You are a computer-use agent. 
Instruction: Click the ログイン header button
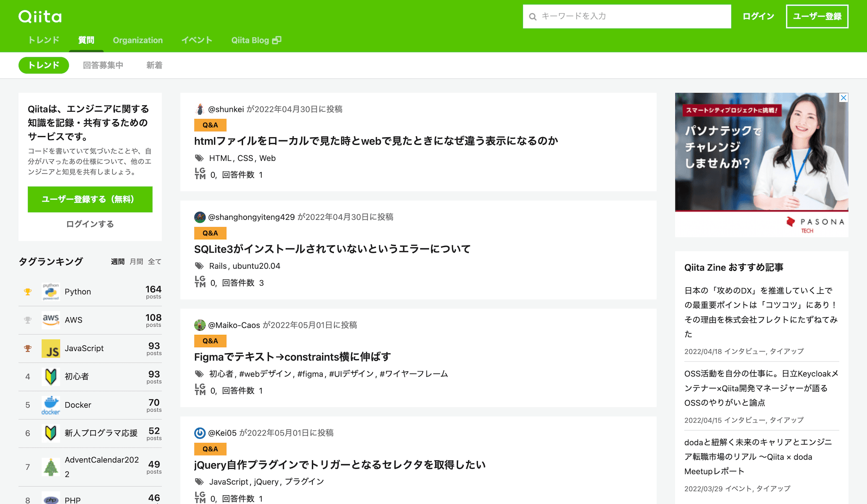[758, 16]
